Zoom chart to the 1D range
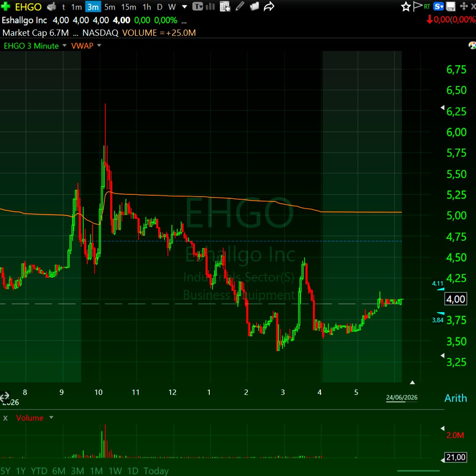Image resolution: width=476 pixels, height=476 pixels. 133,471
